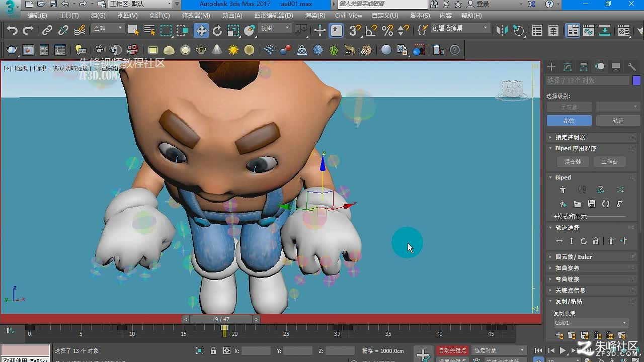644x362 pixels.
Task: Open the 'Civil View' menu
Action: (x=349, y=16)
